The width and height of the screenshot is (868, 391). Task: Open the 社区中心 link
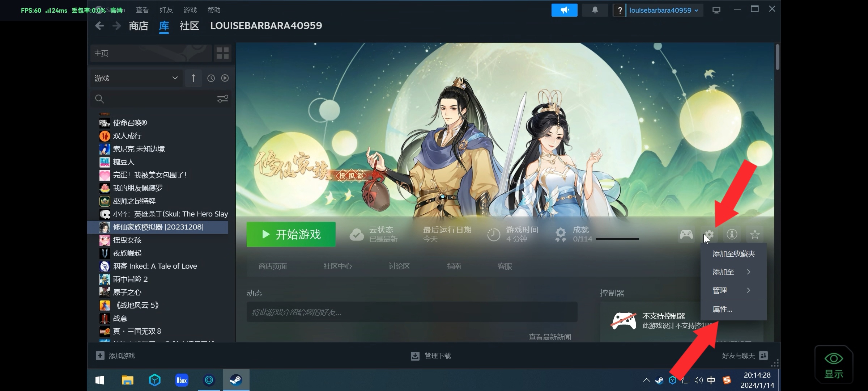coord(337,266)
